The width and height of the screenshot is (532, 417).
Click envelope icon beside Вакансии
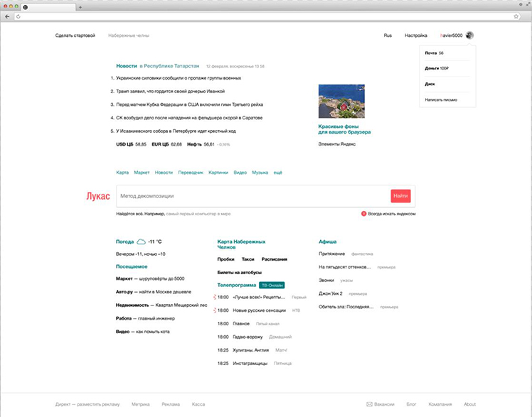coord(369,404)
